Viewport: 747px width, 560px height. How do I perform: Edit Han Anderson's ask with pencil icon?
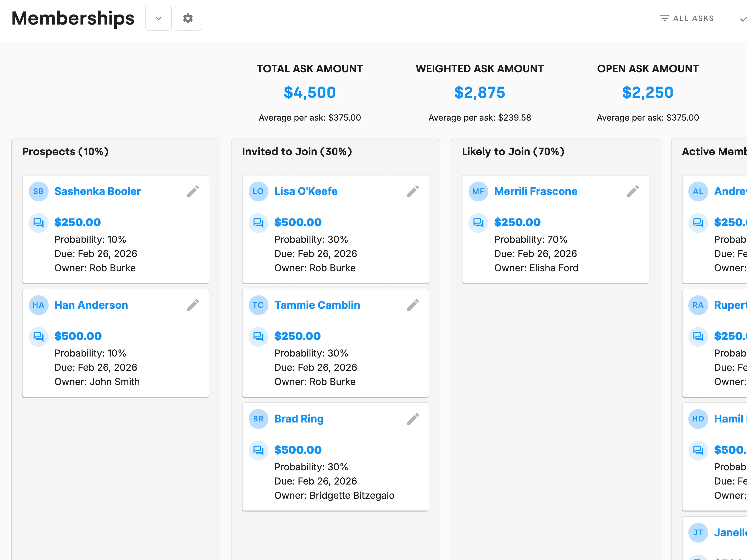point(193,305)
